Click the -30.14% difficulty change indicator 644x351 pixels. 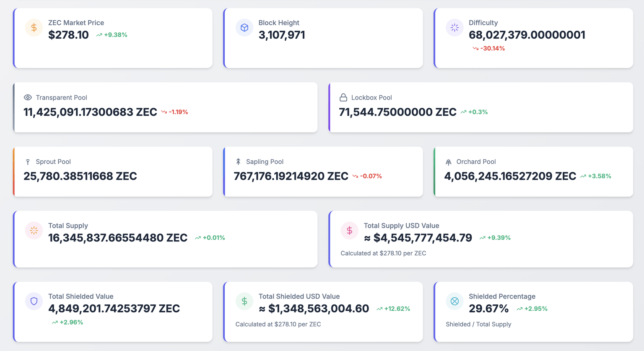[488, 48]
